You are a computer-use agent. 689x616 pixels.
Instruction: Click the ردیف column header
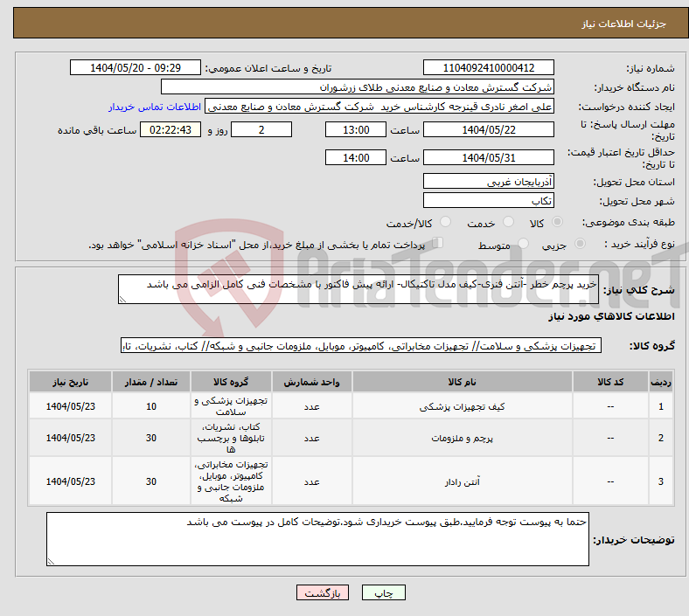click(660, 382)
